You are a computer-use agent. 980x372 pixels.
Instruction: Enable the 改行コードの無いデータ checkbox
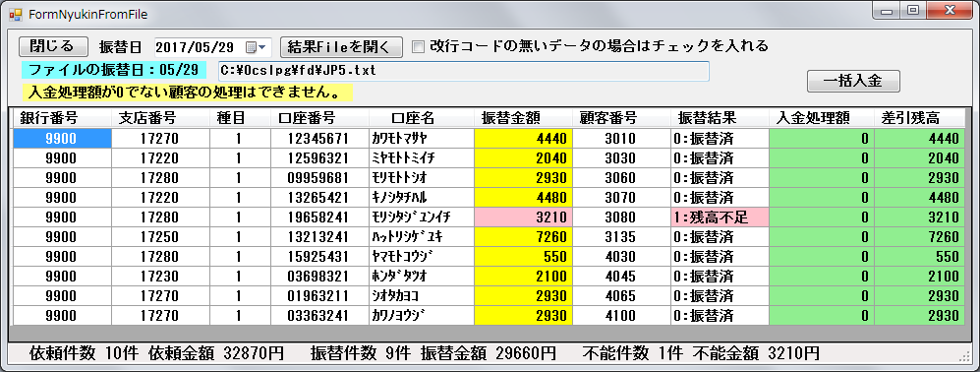pyautogui.click(x=418, y=46)
